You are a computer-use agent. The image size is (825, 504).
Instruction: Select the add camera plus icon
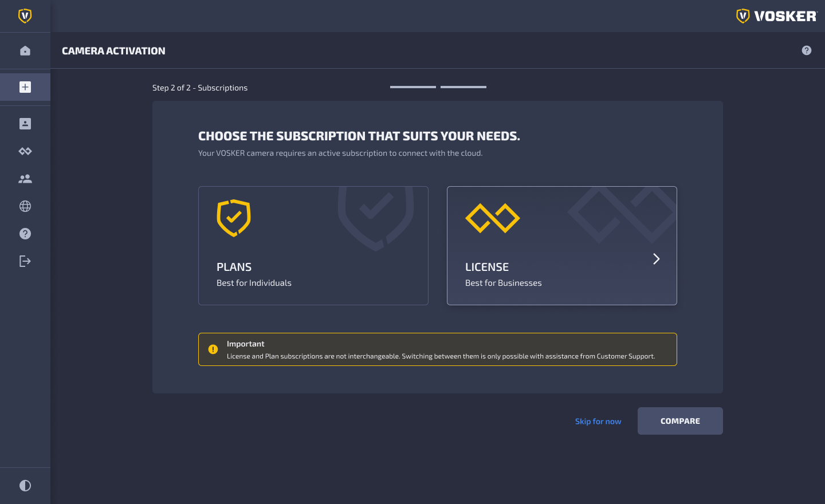pos(25,87)
